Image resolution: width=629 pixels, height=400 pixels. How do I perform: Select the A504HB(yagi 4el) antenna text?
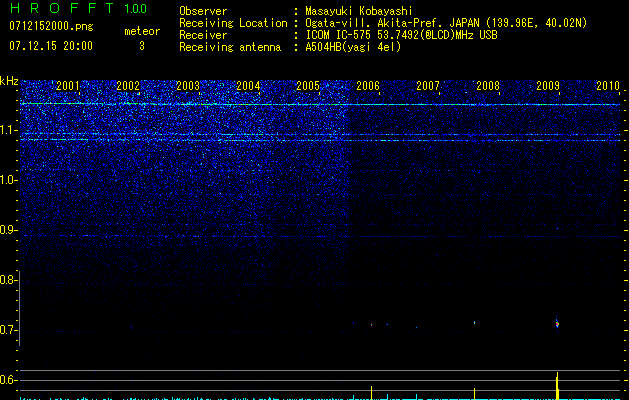[353, 47]
